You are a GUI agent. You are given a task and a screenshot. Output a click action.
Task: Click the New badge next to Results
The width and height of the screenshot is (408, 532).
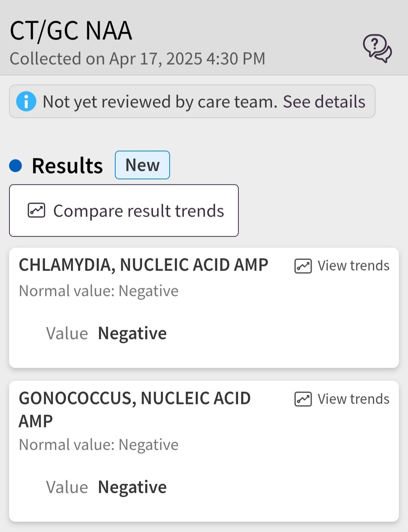coord(142,165)
